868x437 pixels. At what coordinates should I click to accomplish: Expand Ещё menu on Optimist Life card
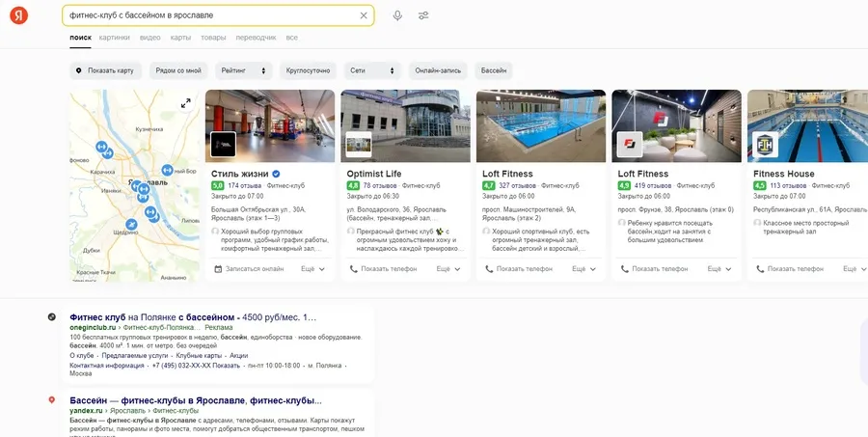[448, 269]
